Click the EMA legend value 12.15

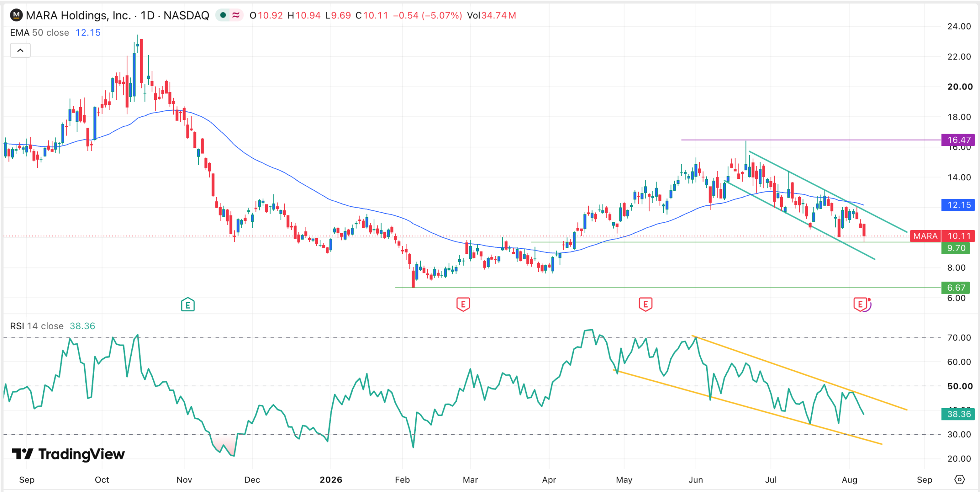click(x=88, y=33)
